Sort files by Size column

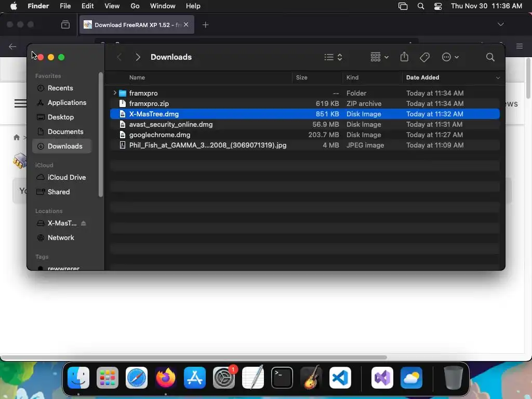pos(301,77)
